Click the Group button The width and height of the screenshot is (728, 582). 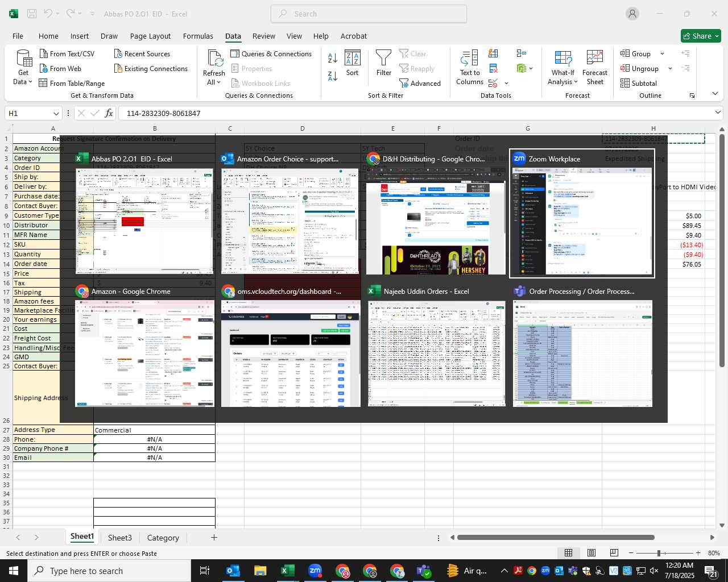(x=636, y=53)
